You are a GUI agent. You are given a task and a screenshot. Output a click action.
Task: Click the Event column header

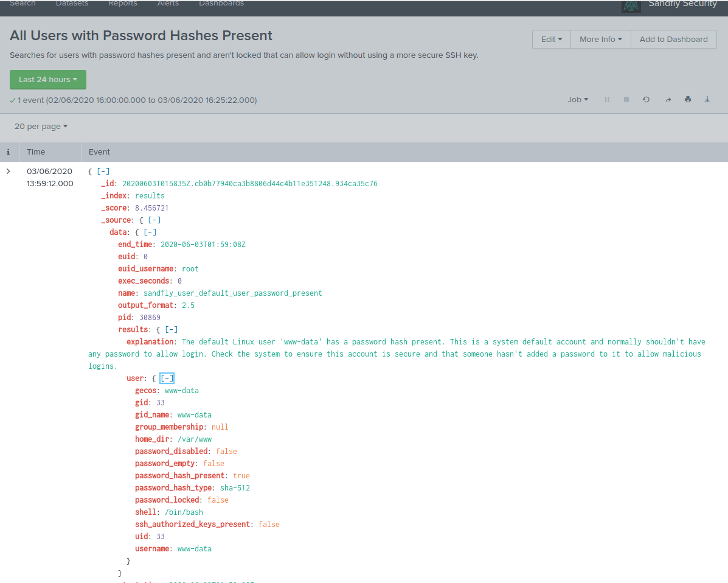pyautogui.click(x=99, y=152)
